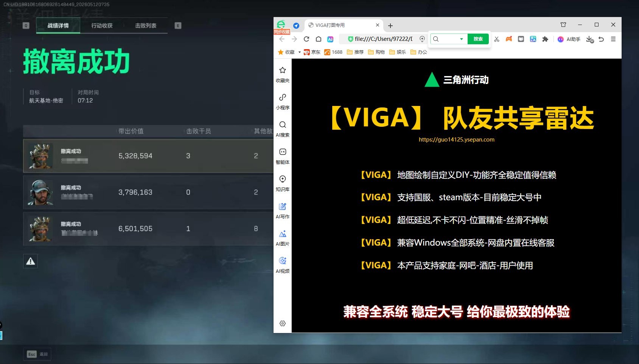Viewport: 639px width, 364px height.
Task: Click the translate page icon
Action: click(x=533, y=39)
